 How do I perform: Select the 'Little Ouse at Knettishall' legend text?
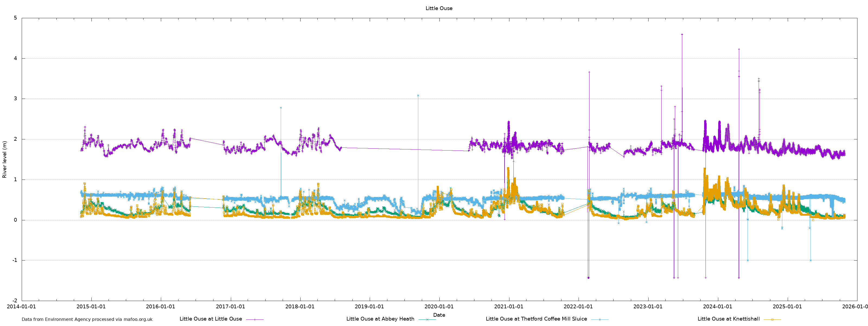(x=729, y=319)
